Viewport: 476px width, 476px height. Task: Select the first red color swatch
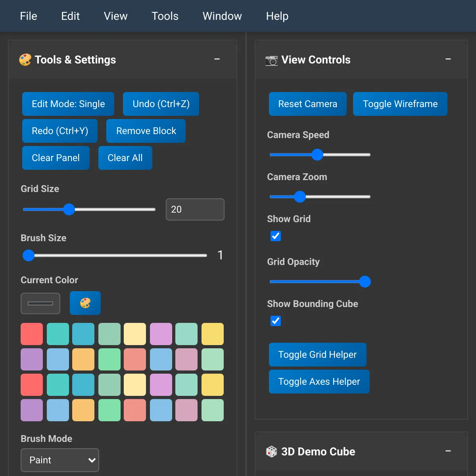point(32,334)
